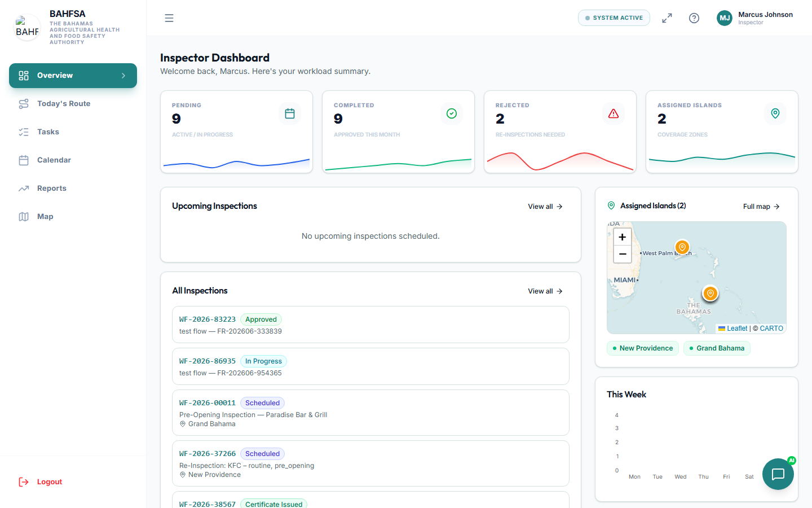Zoom out on the islands map
The image size is (812, 508).
(x=623, y=254)
